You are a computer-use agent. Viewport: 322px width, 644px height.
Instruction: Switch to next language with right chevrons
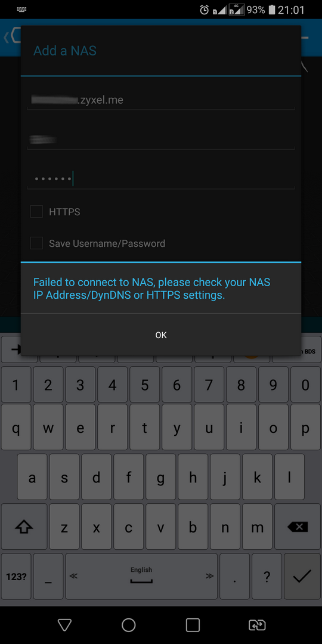click(x=209, y=576)
